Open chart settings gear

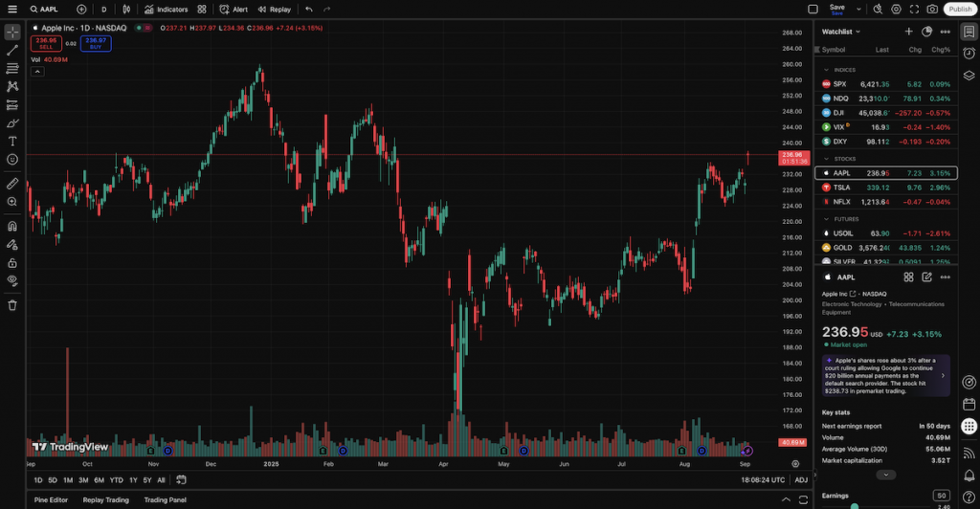[896, 10]
